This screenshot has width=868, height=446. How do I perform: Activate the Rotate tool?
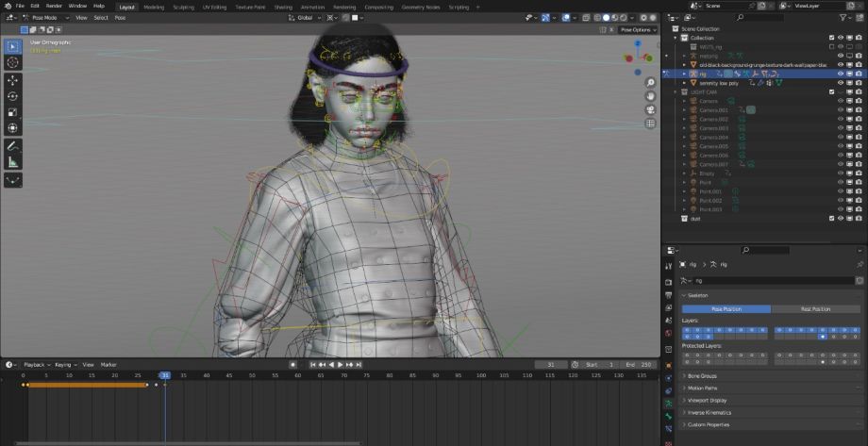tap(12, 96)
